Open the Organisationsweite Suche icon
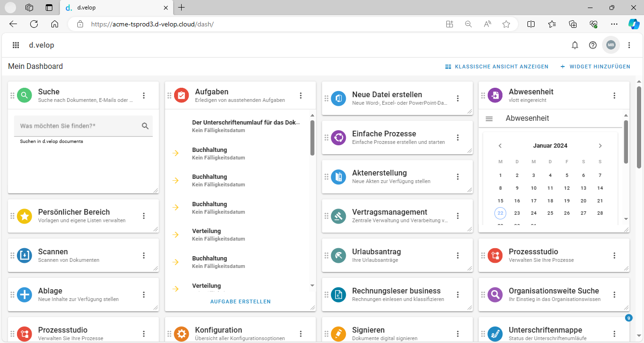The width and height of the screenshot is (644, 343). pos(495,295)
